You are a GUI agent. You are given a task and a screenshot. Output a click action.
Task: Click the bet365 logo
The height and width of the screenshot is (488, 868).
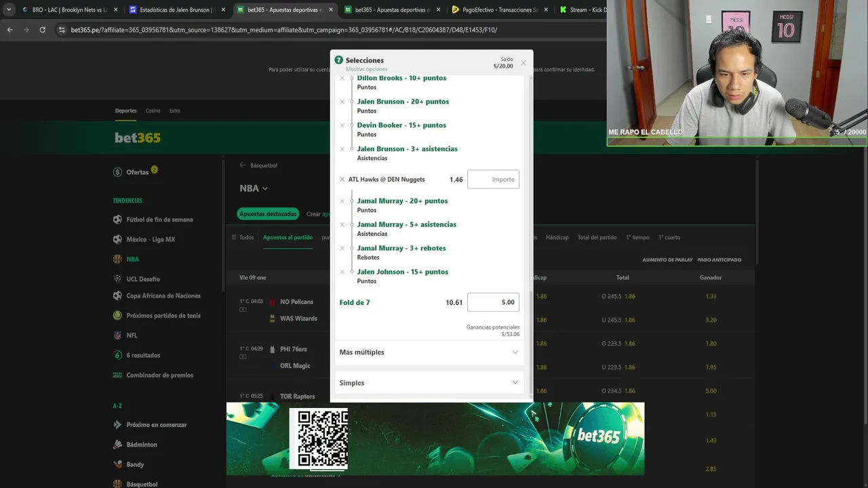click(138, 138)
